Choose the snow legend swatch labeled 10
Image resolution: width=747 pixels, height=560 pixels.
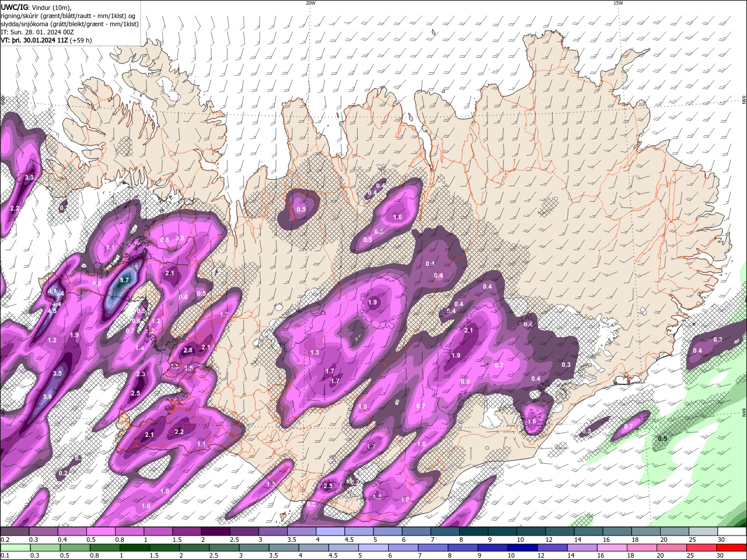[x=531, y=531]
